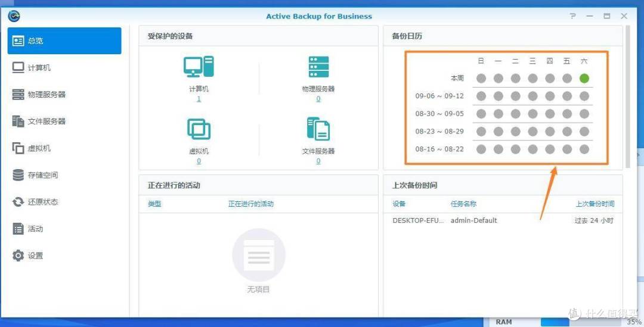
Task: Open the 文件服务器 count link showing 0
Action: coord(318,161)
